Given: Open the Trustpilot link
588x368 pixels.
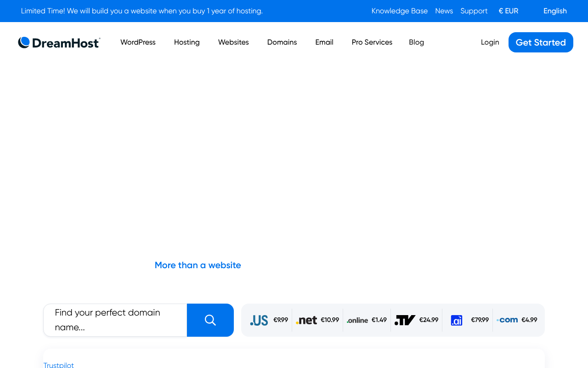Looking at the screenshot, I should (x=59, y=365).
